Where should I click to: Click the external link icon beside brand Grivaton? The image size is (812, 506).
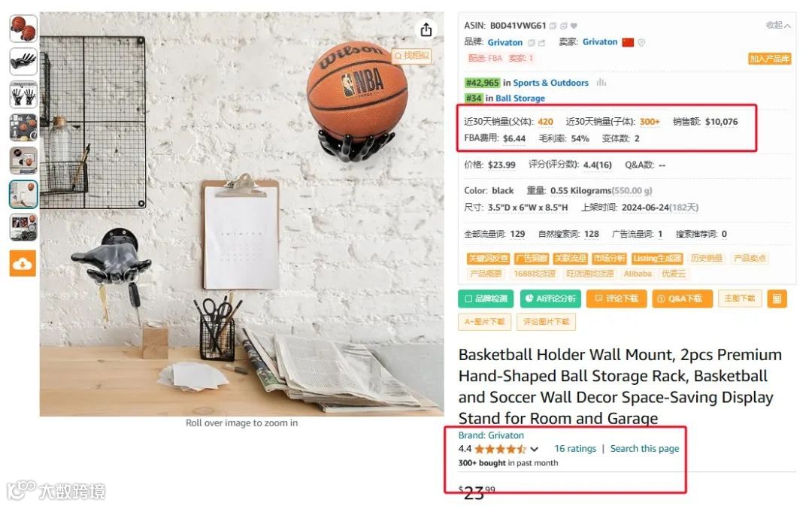coord(541,43)
